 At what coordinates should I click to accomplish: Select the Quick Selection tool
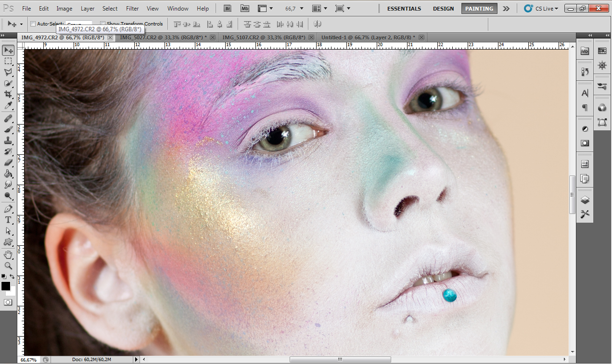pyautogui.click(x=8, y=83)
